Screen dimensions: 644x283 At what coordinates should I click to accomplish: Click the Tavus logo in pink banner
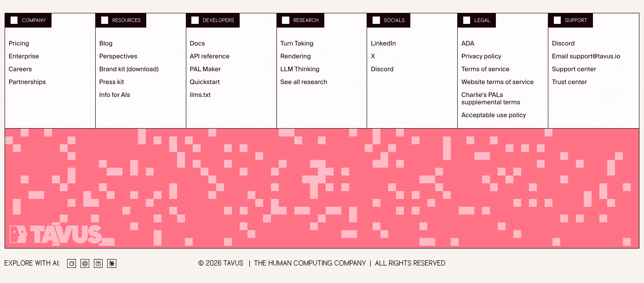point(55,234)
